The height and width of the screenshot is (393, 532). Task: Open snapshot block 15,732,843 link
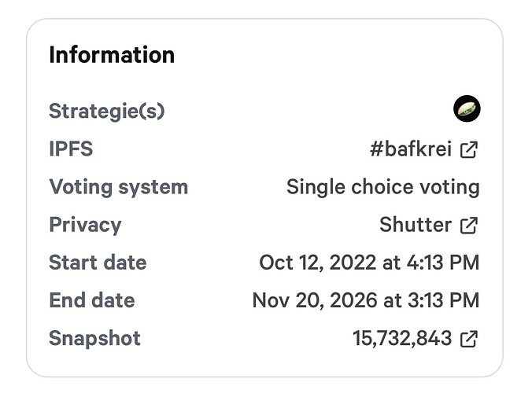coord(402,339)
